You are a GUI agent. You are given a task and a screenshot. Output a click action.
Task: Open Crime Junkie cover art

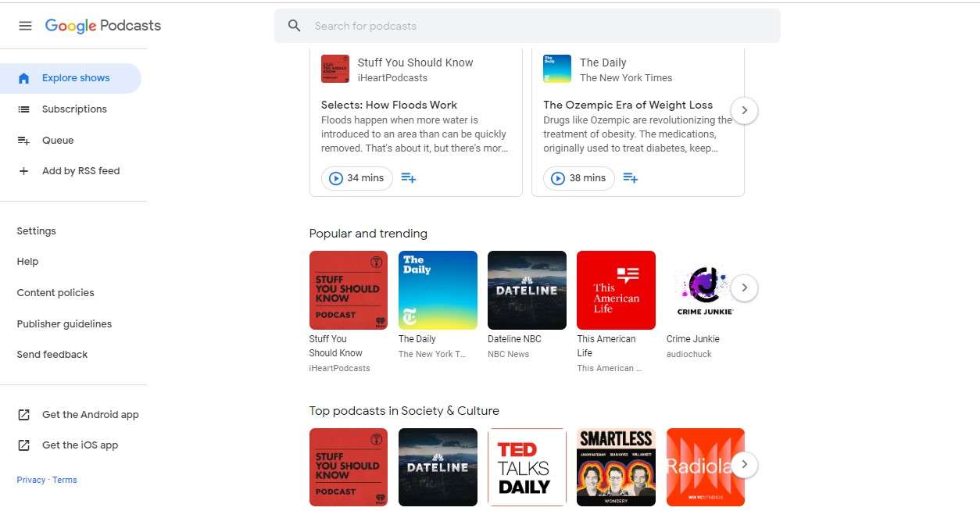[705, 290]
